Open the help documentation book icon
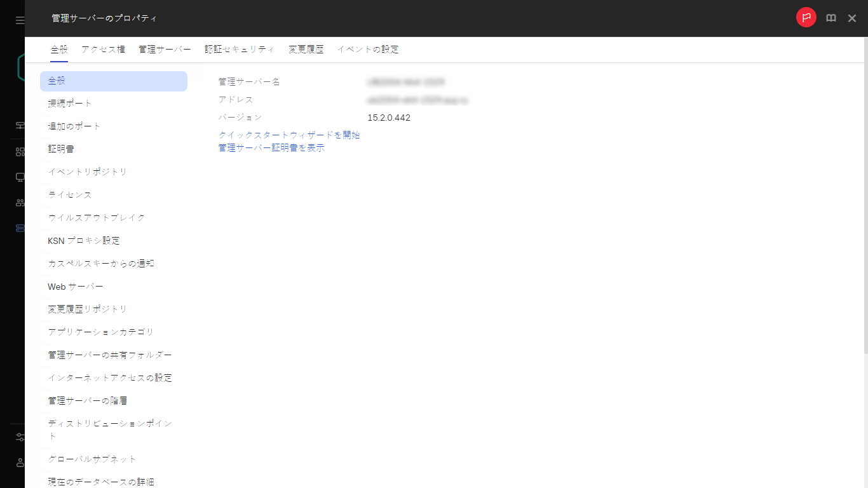This screenshot has height=488, width=868. pyautogui.click(x=831, y=18)
